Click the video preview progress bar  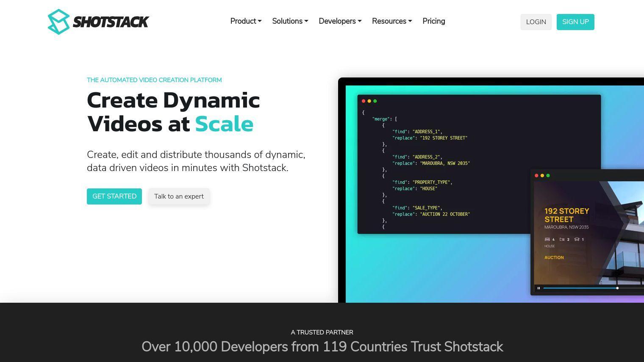point(593,288)
